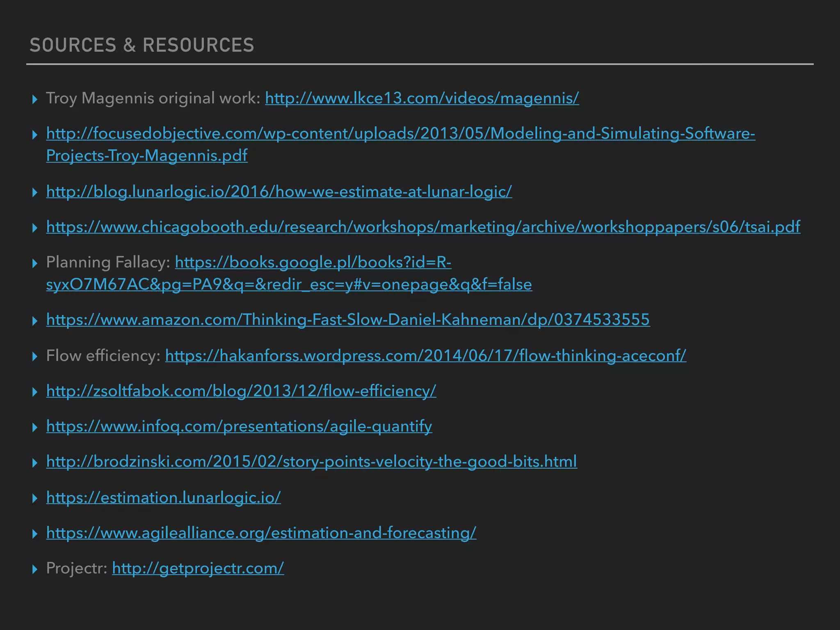The width and height of the screenshot is (840, 630).
Task: Click the zsoltfabok.com flow-efficiency link
Action: click(241, 391)
